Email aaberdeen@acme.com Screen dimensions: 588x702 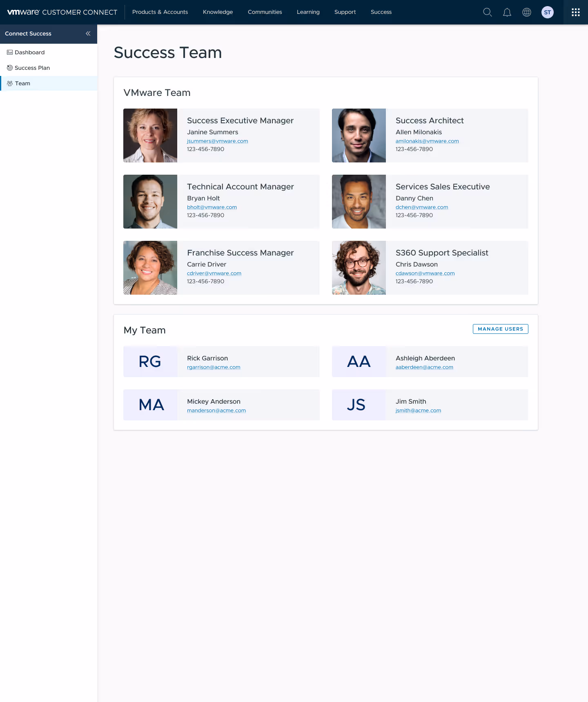(x=424, y=367)
